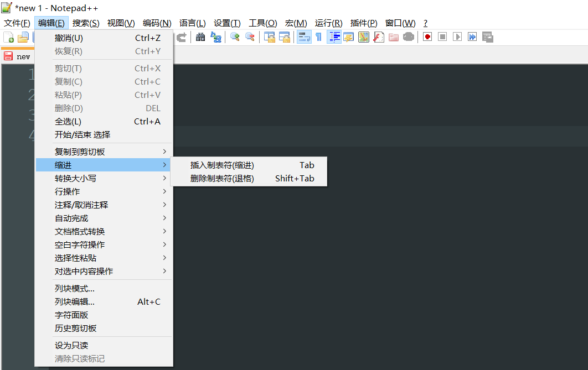Click the Open file toolbar icon
This screenshot has width=588, height=370.
[x=23, y=37]
